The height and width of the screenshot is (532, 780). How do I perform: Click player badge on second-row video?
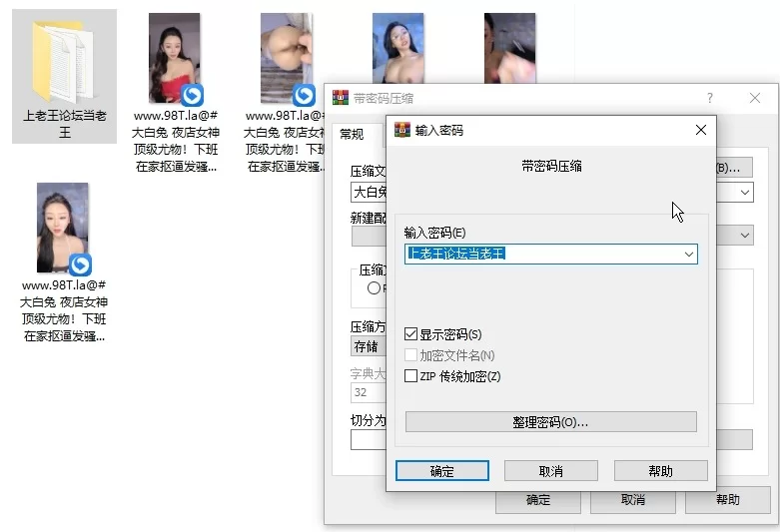pos(80,265)
